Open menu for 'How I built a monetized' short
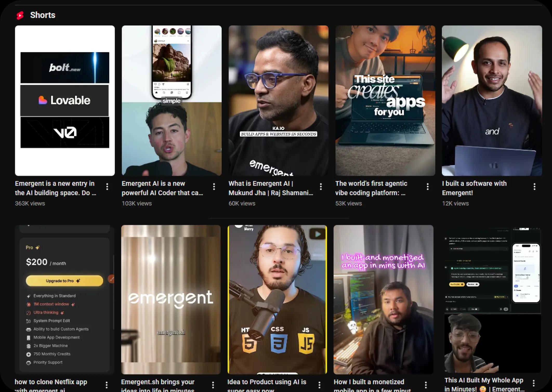 click(426, 385)
